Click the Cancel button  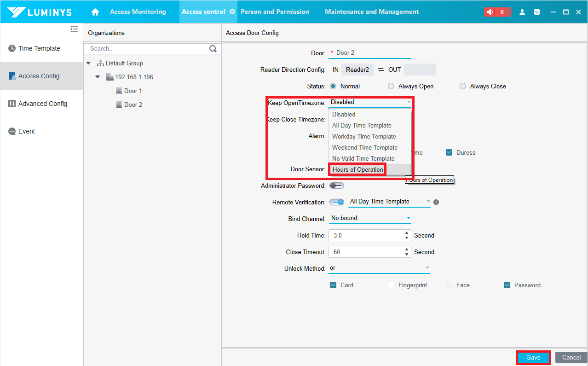pyautogui.click(x=571, y=357)
